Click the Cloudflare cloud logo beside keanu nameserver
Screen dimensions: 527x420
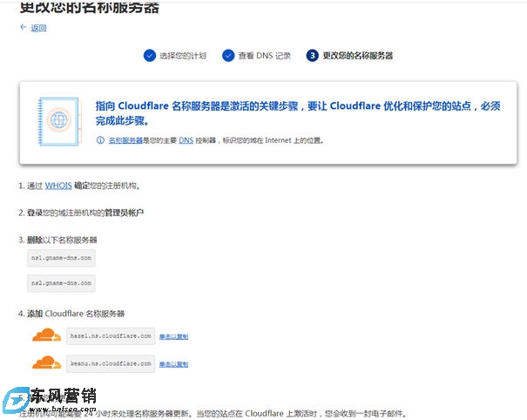(x=47, y=362)
